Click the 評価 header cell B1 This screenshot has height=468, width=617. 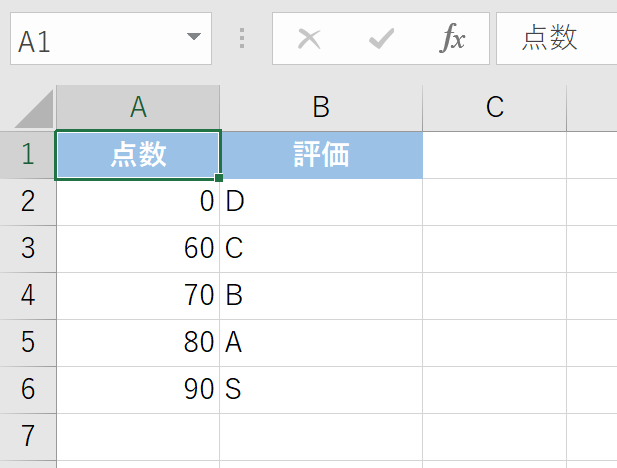321,155
